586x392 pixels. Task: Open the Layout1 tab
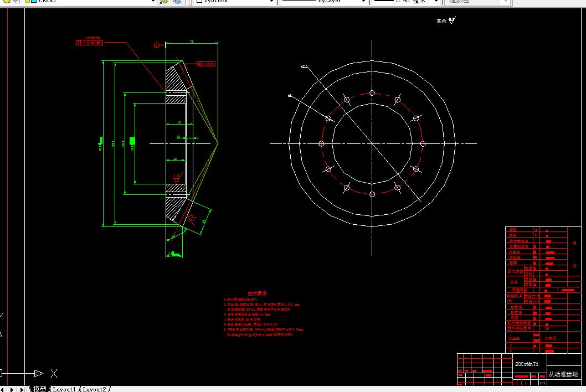(x=64, y=389)
